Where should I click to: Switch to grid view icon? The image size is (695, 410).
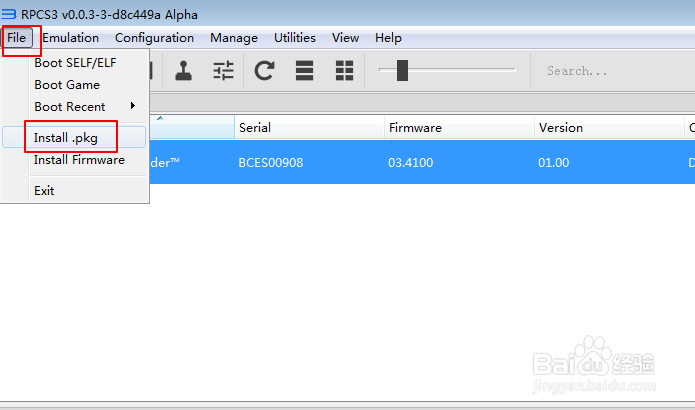click(344, 70)
